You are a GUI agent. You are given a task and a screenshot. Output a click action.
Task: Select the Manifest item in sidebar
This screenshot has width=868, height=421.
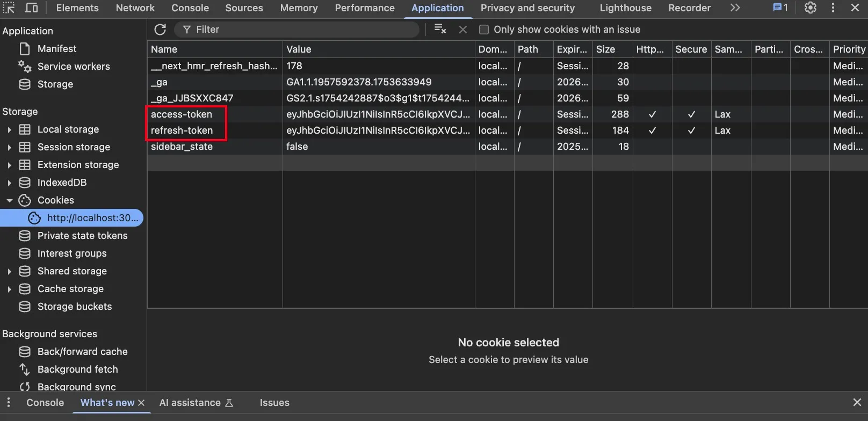(57, 49)
